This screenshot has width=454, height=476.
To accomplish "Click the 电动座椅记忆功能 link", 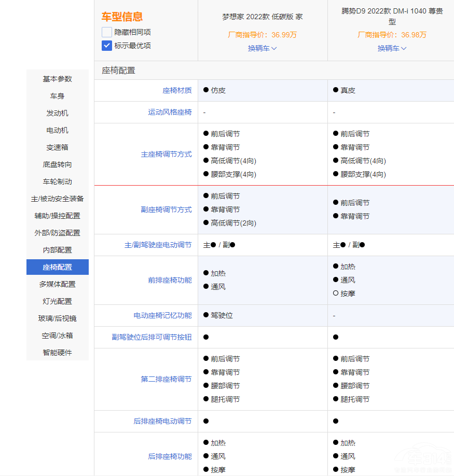I will (x=162, y=315).
